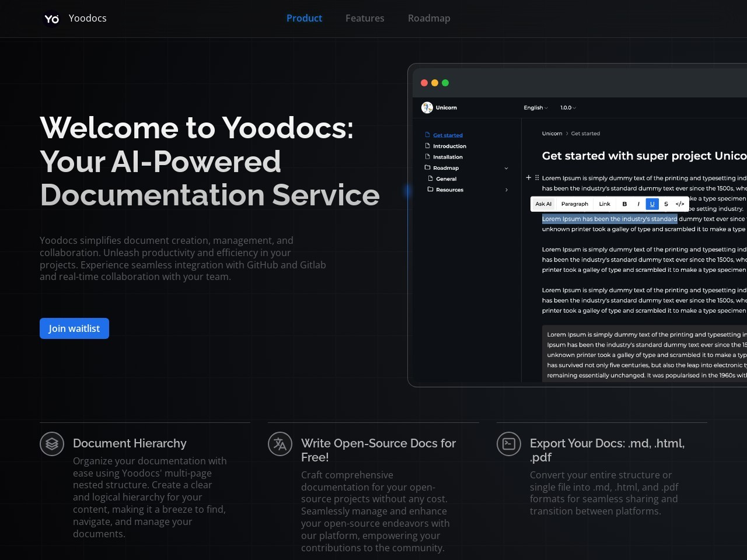The width and height of the screenshot is (747, 560).
Task: Toggle strikethrough formatting button
Action: (x=666, y=204)
